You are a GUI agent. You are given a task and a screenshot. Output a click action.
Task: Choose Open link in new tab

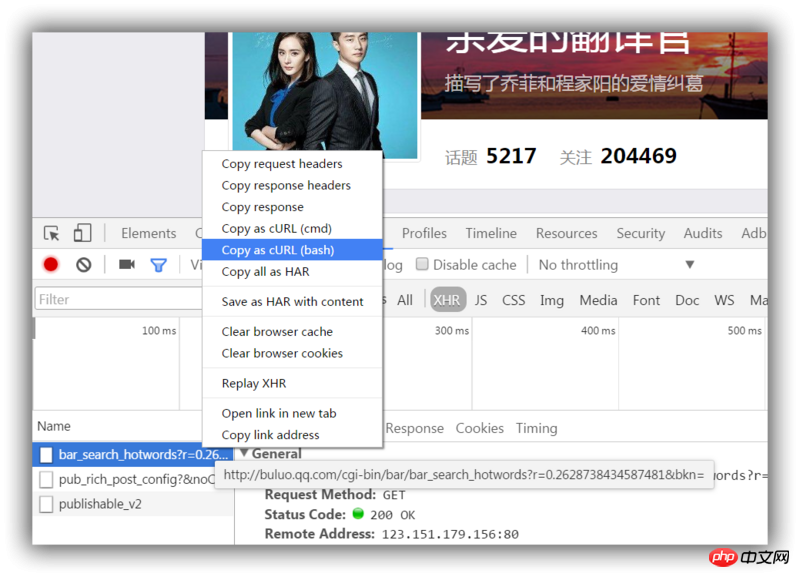(292, 413)
